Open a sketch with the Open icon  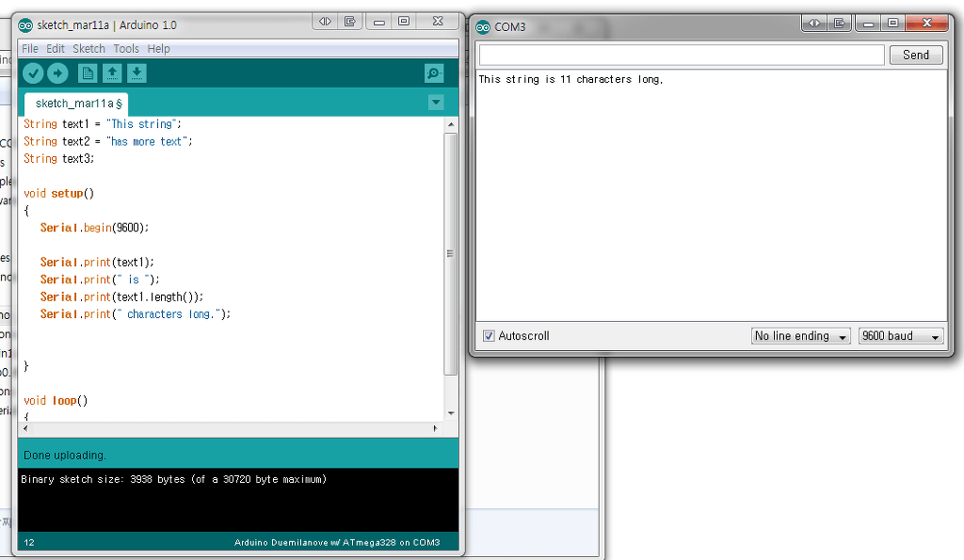point(112,73)
